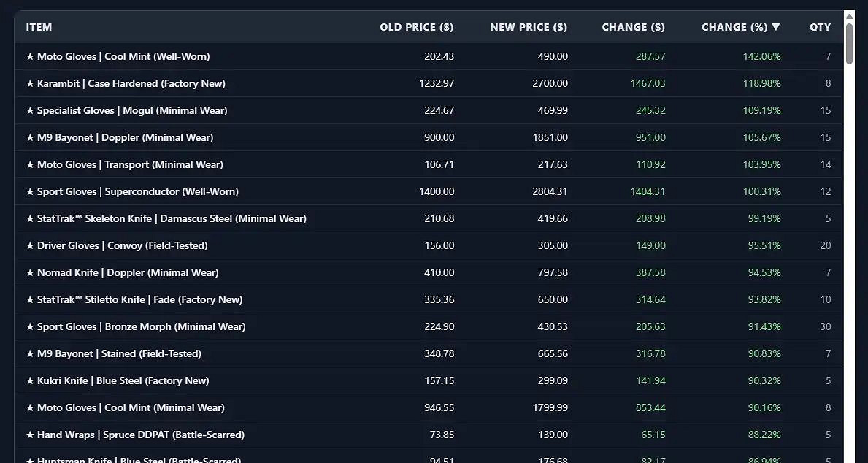Sort by NEW PRICE ($) column header

[x=528, y=27]
